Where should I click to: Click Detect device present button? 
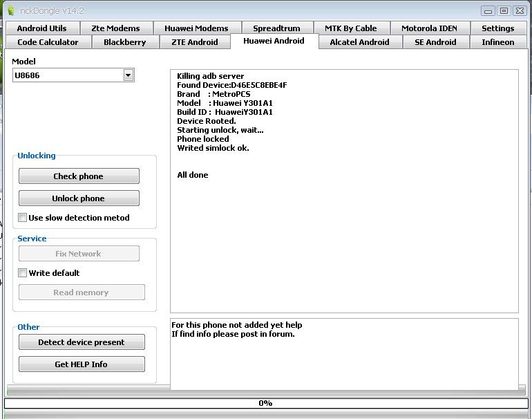point(82,342)
